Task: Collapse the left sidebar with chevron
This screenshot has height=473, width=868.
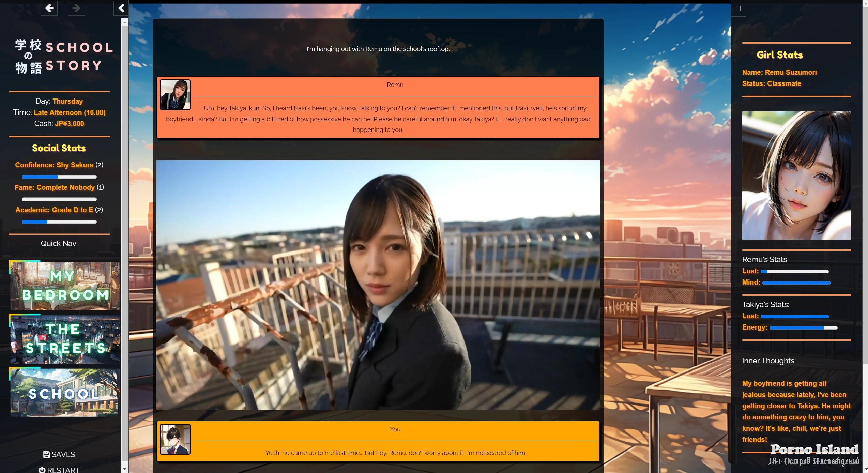Action: (121, 8)
